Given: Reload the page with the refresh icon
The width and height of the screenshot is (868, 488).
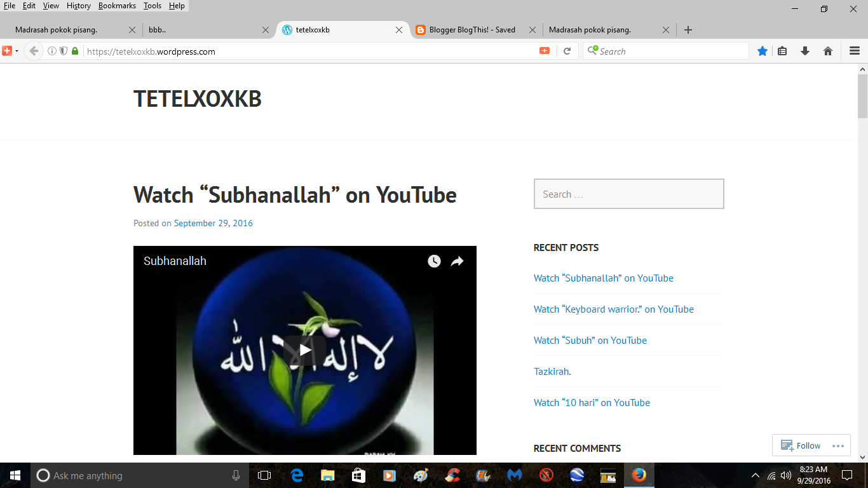Looking at the screenshot, I should click(567, 51).
